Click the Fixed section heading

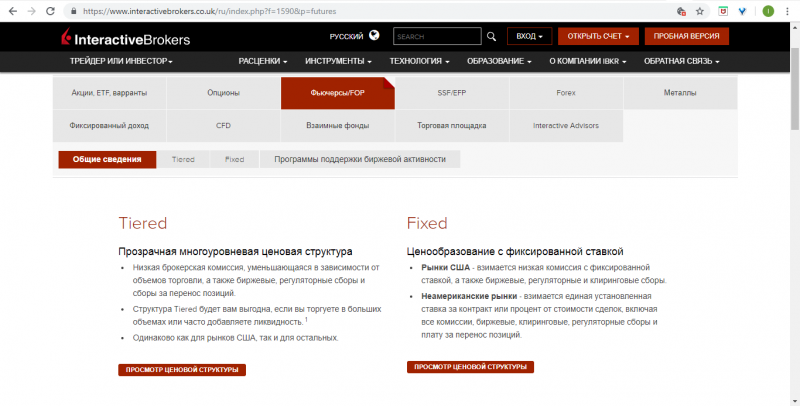pyautogui.click(x=427, y=223)
